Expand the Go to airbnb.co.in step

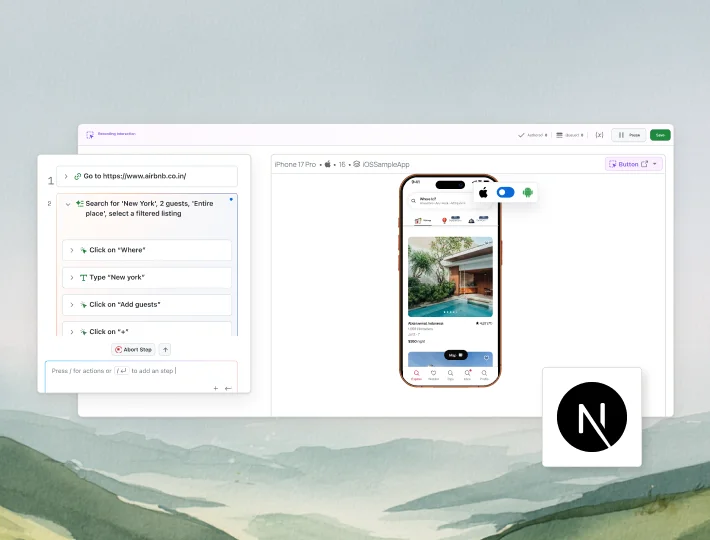(x=66, y=176)
